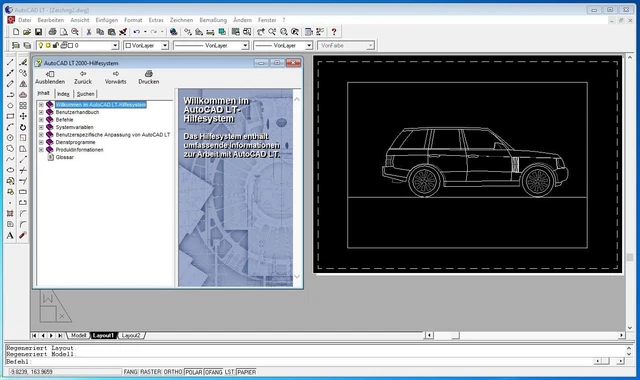Click Drucken in the help window
640x380 pixels.
coord(149,78)
